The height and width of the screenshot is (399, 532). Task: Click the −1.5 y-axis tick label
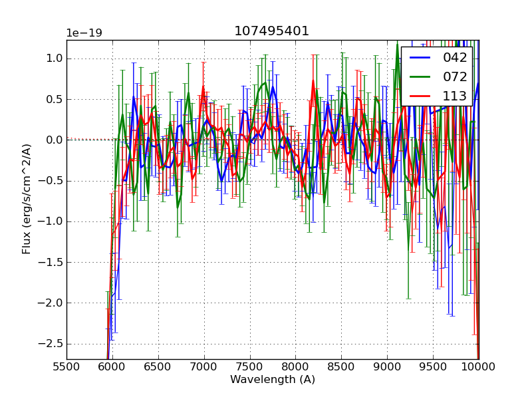point(51,262)
